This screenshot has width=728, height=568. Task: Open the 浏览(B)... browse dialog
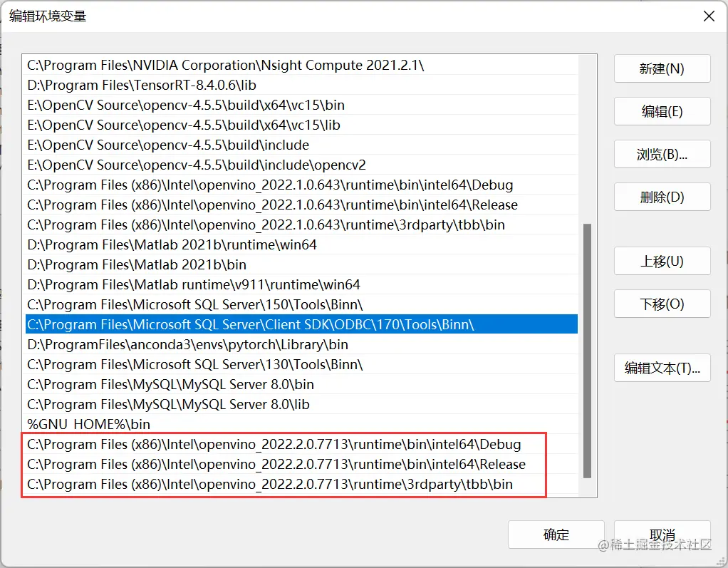tap(662, 154)
